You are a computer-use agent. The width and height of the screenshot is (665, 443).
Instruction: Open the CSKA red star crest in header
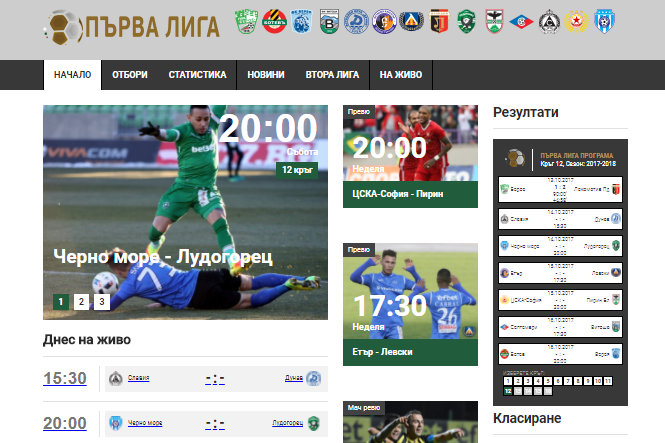click(x=576, y=21)
